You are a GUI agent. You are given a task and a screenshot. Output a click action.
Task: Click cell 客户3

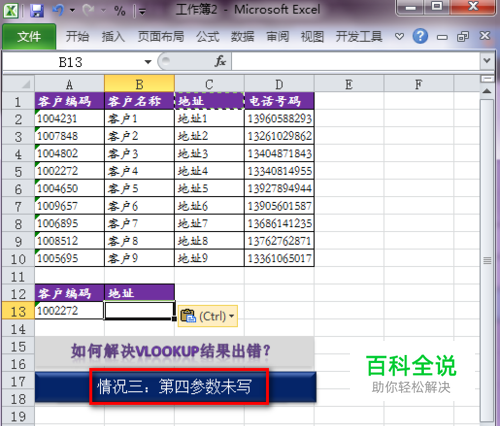coord(139,153)
